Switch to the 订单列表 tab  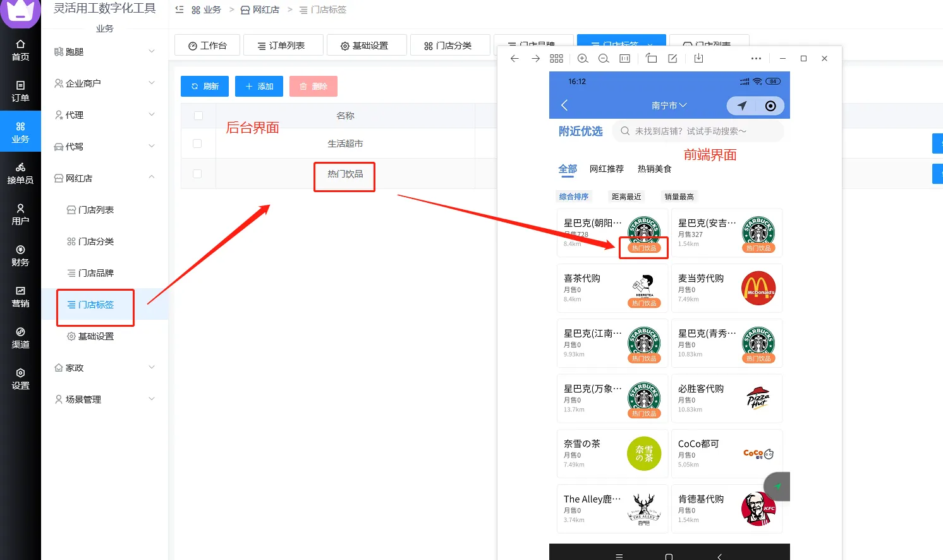[x=282, y=46]
